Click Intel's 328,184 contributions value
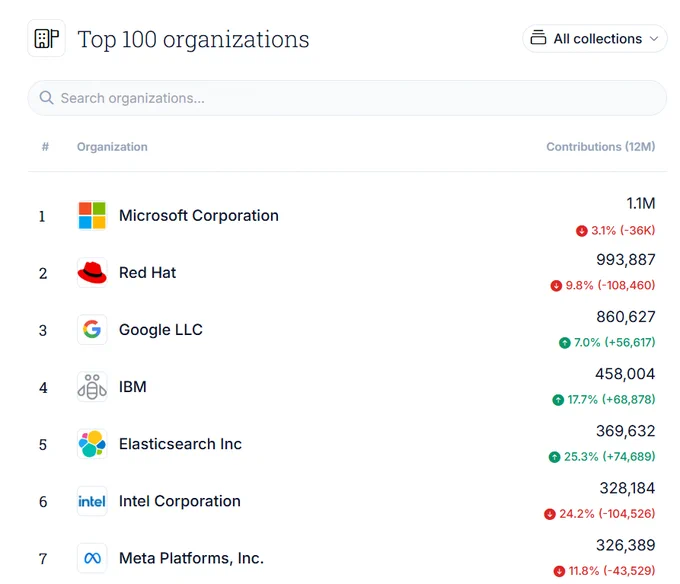Image resolution: width=680 pixels, height=584 pixels. coord(628,488)
